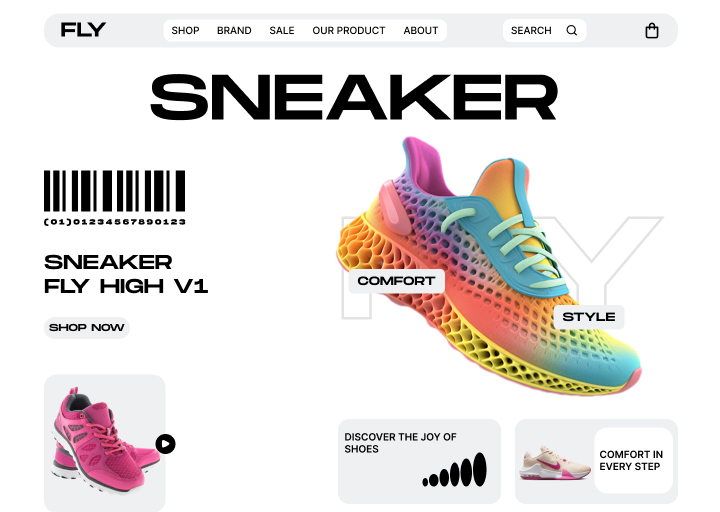
Task: Click the large rainbow sneaker image
Action: coord(489,266)
